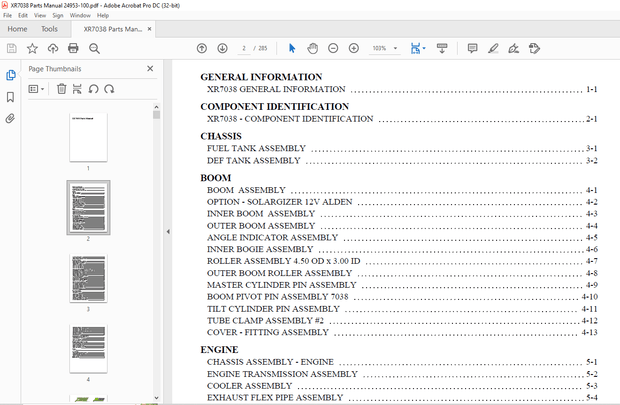The image size is (620, 405).
Task: Open the Help menu
Action: pyautogui.click(x=103, y=15)
